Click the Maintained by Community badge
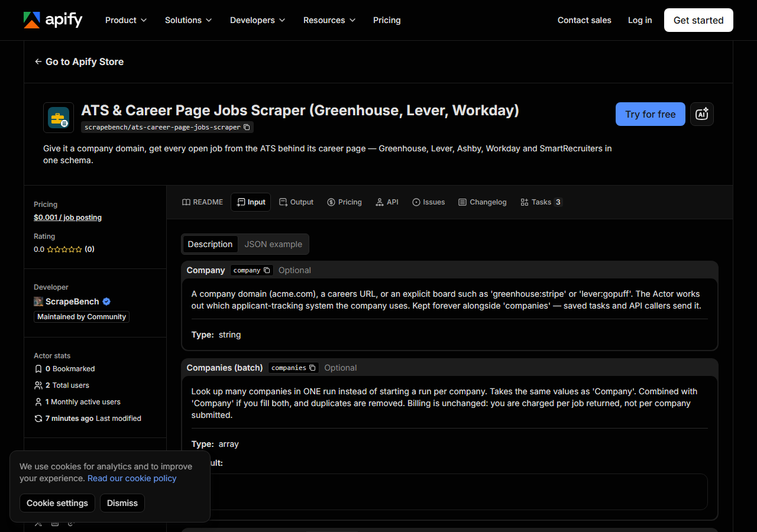The image size is (757, 532). tap(82, 317)
